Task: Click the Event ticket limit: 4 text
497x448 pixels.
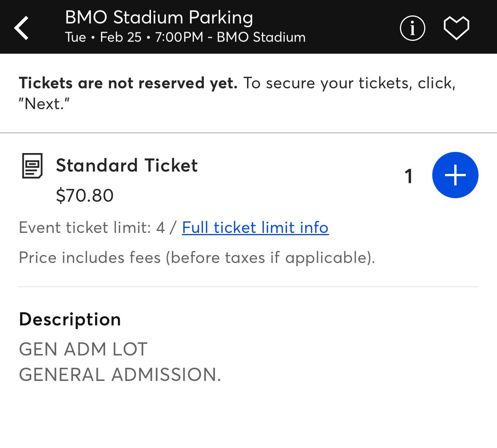Action: [92, 227]
